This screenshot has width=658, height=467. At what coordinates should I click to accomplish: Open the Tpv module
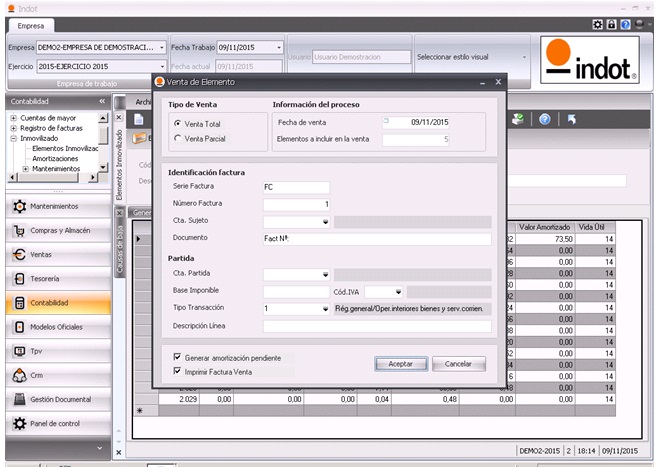click(55, 351)
